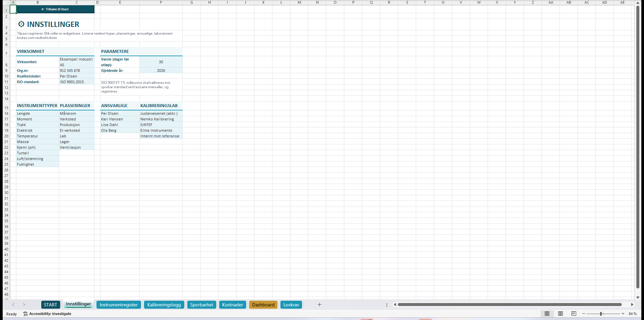Open the Dashboard sheet tab

tap(263, 305)
